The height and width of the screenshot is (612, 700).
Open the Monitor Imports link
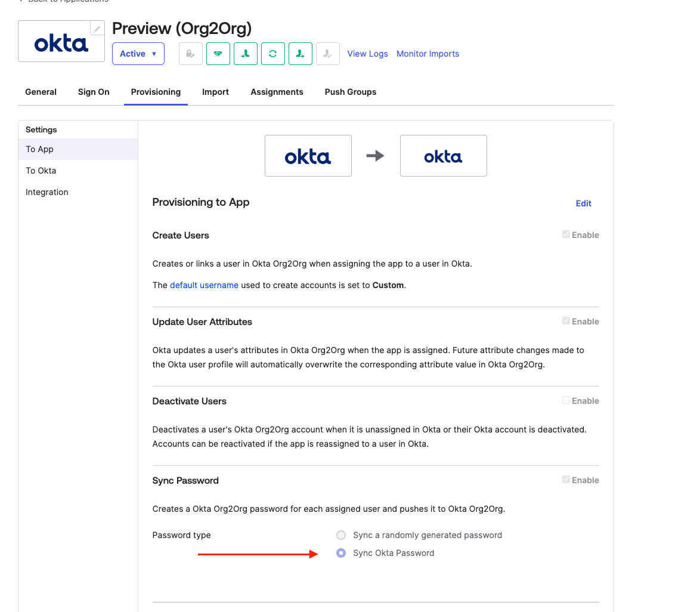coord(428,54)
